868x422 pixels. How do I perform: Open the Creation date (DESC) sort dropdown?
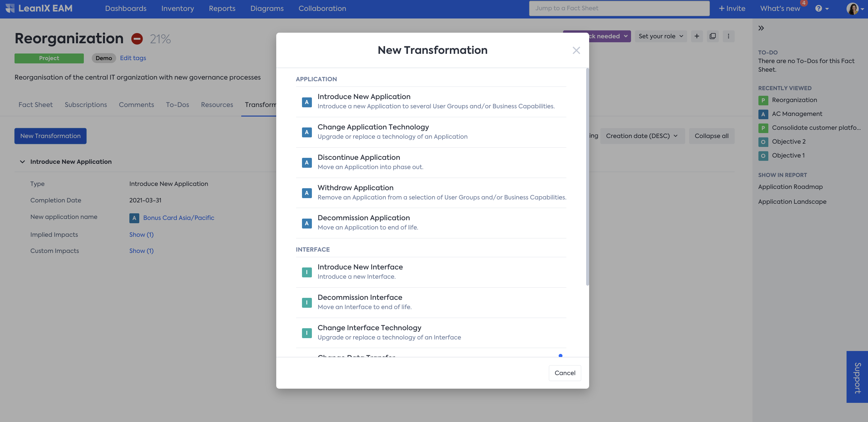[x=642, y=136]
